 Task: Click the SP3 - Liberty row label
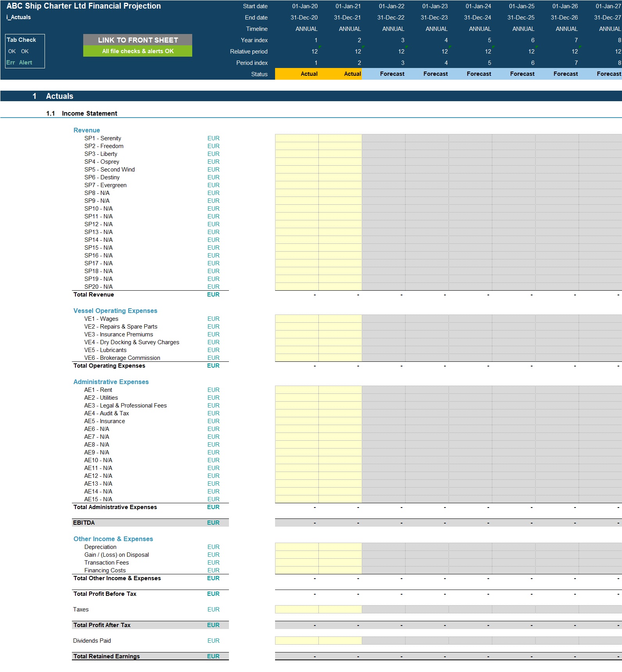click(101, 154)
